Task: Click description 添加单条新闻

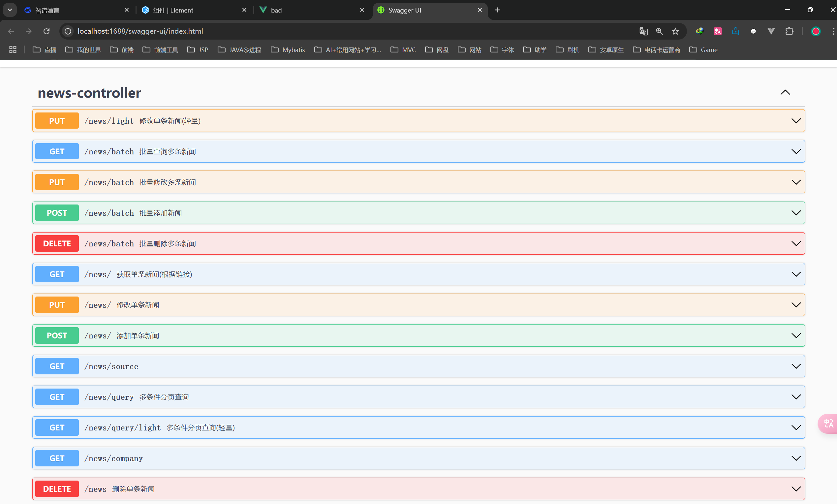Action: click(138, 336)
